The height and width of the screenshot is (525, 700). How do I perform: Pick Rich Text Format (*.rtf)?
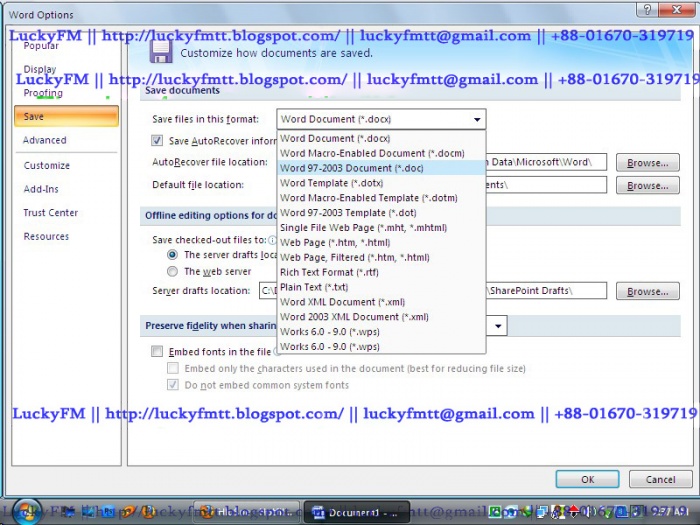pos(381,272)
